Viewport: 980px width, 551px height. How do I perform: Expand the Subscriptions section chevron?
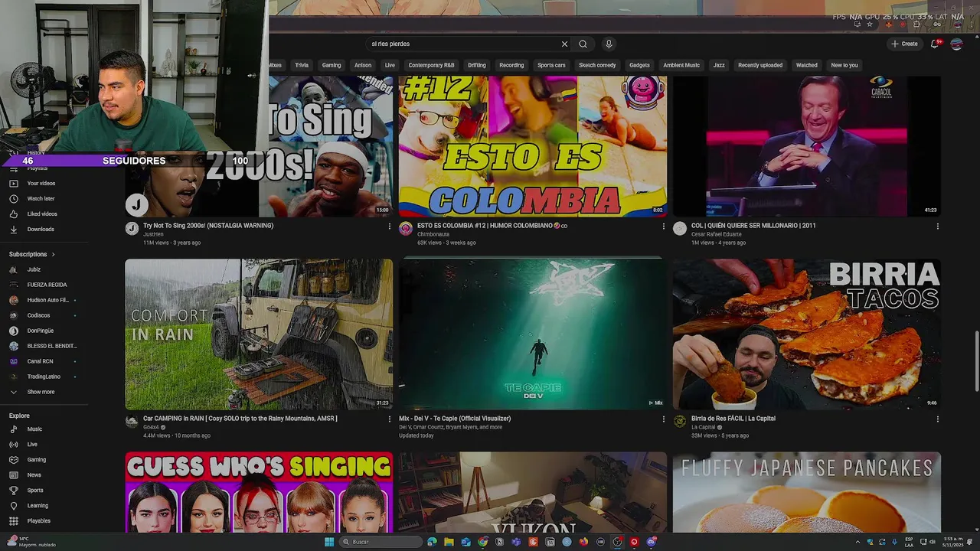[x=53, y=254]
